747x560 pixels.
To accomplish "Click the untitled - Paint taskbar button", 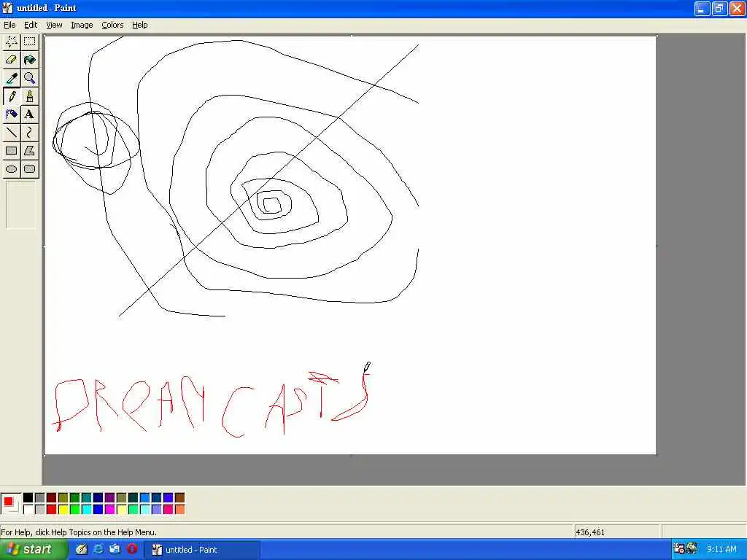I will [203, 550].
